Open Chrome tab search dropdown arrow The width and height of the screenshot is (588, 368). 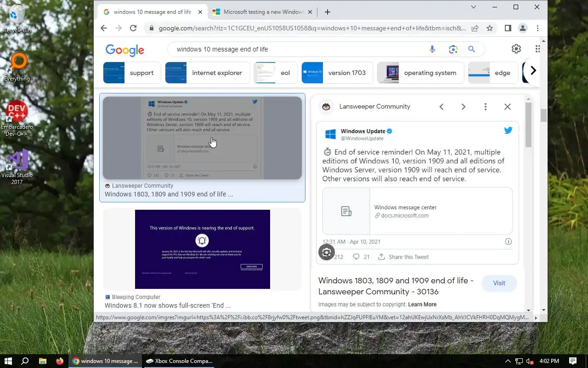tap(474, 7)
